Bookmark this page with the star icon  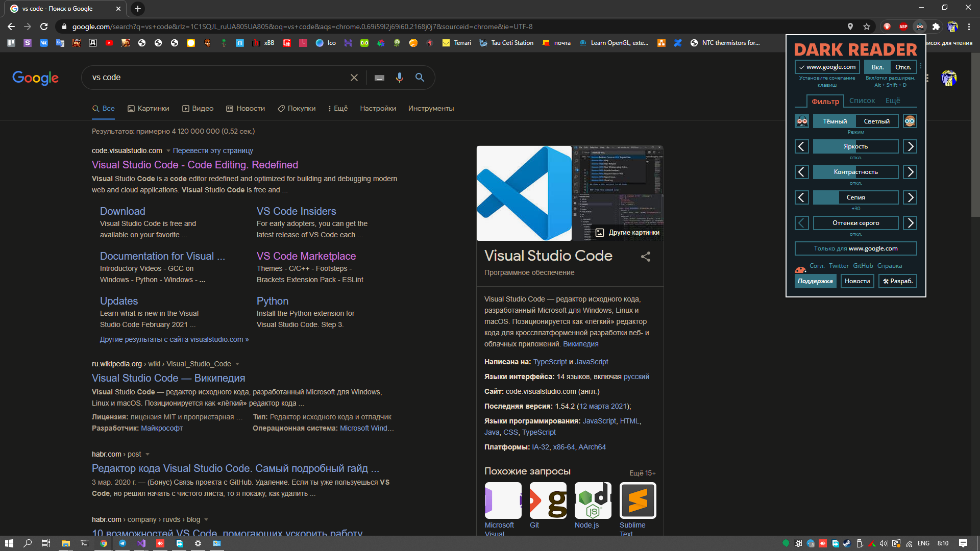(x=867, y=27)
